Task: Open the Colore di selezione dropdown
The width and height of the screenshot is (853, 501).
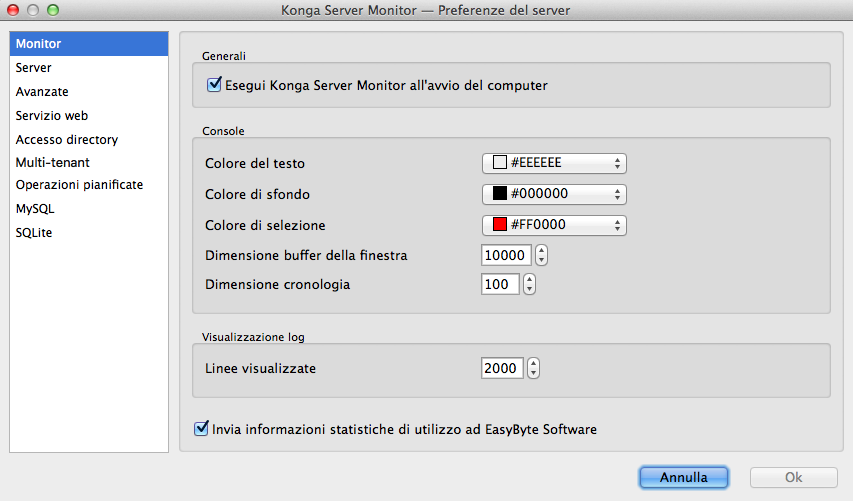Action: (554, 224)
